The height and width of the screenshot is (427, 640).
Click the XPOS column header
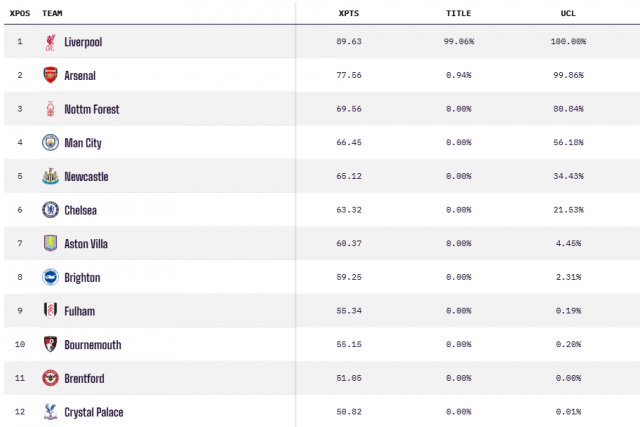tap(18, 15)
